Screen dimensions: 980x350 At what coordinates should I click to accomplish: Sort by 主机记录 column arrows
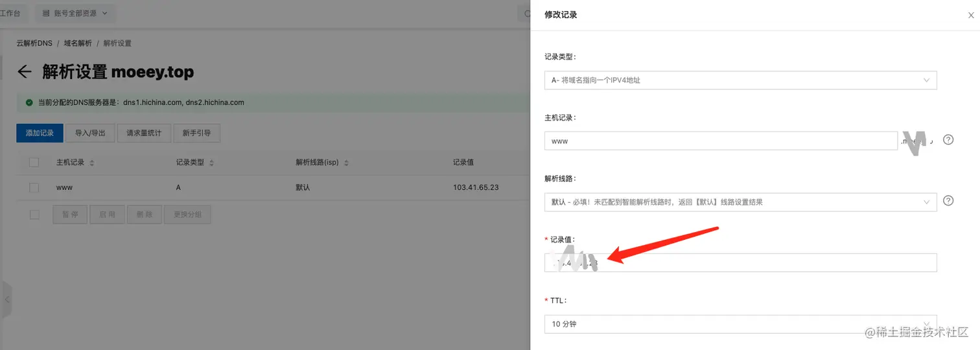pos(92,163)
